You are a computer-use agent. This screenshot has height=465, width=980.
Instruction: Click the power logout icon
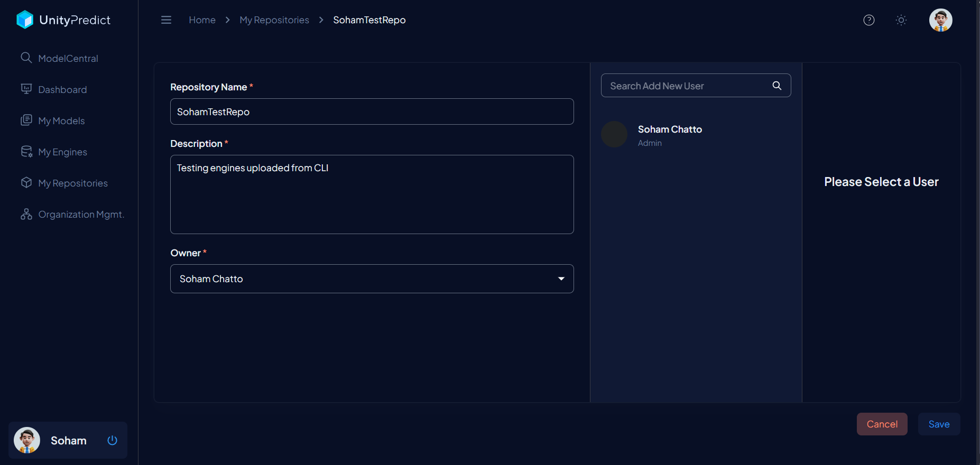click(112, 440)
